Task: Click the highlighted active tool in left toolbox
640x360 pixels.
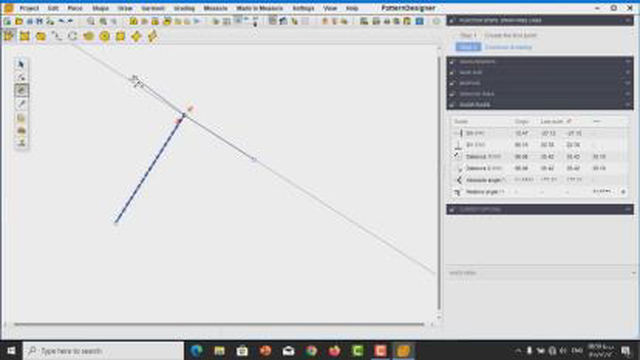Action: [x=21, y=90]
